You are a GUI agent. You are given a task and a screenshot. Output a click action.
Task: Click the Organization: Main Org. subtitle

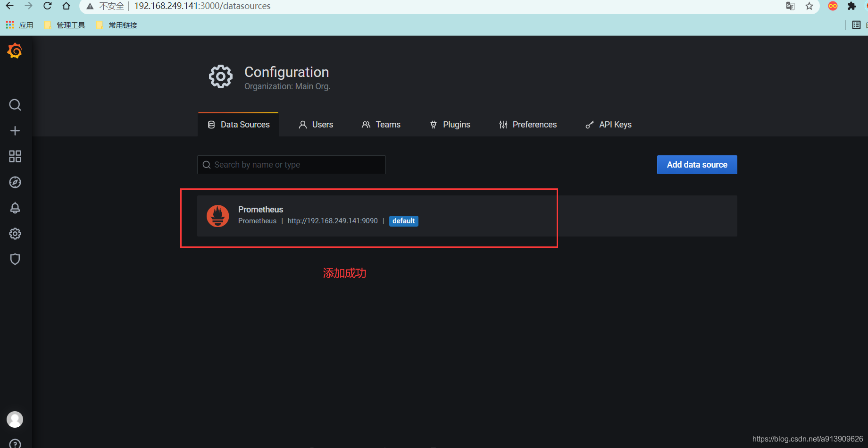tap(287, 86)
